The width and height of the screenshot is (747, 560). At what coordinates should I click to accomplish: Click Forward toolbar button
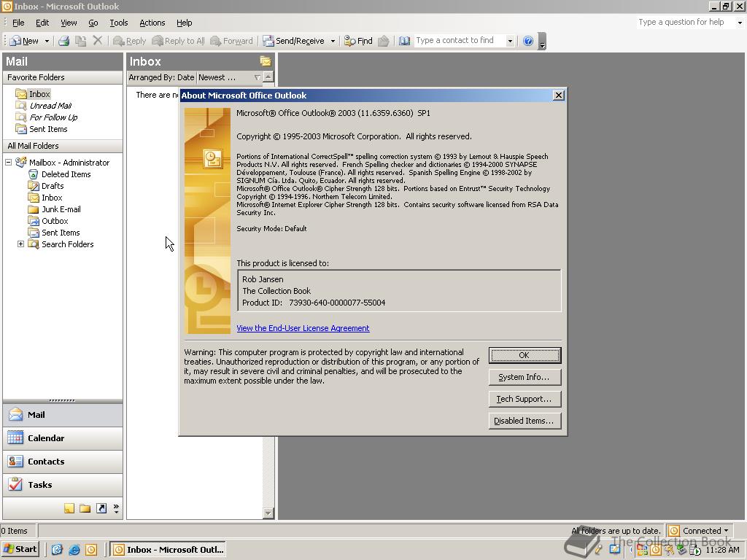pyautogui.click(x=231, y=41)
